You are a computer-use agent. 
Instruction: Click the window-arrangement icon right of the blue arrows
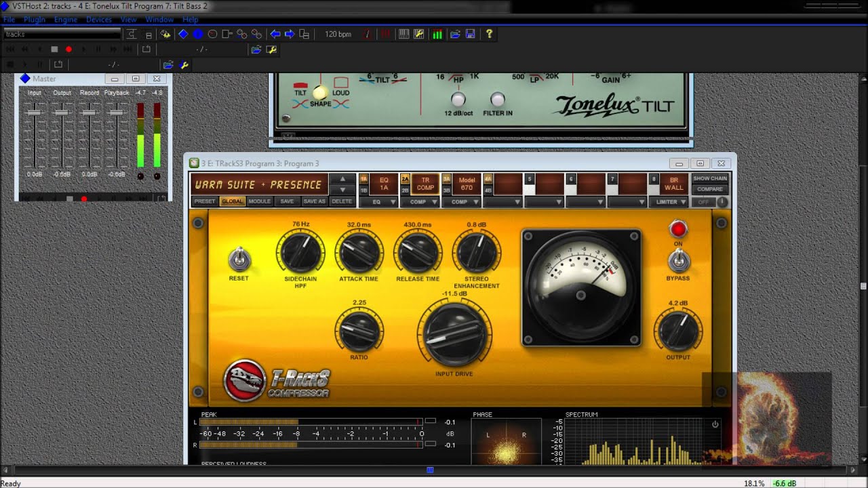point(304,34)
